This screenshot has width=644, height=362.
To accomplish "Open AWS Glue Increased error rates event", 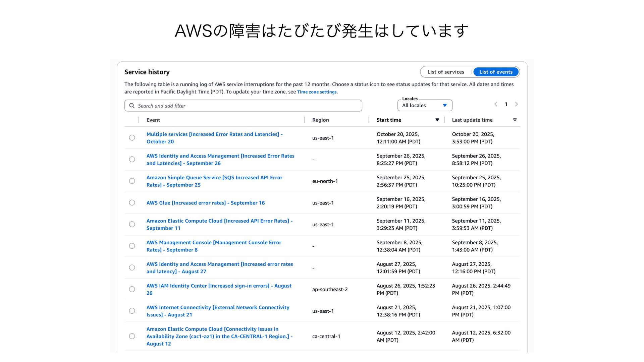I will [x=205, y=203].
